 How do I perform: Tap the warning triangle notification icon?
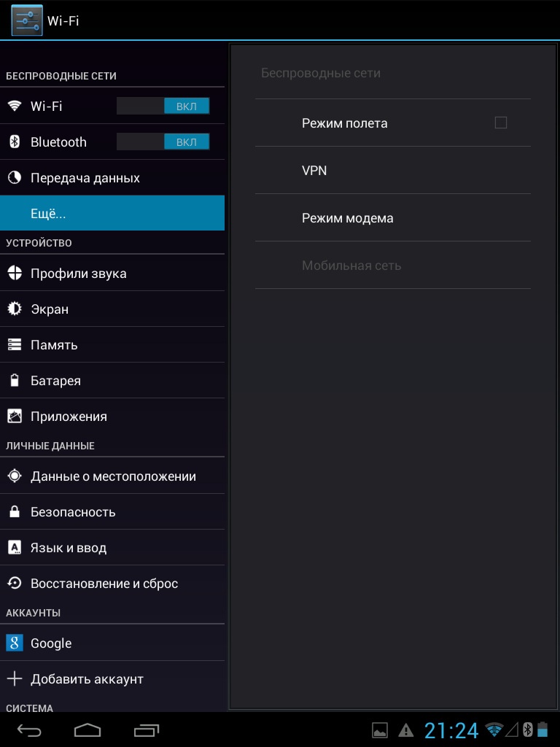[405, 729]
